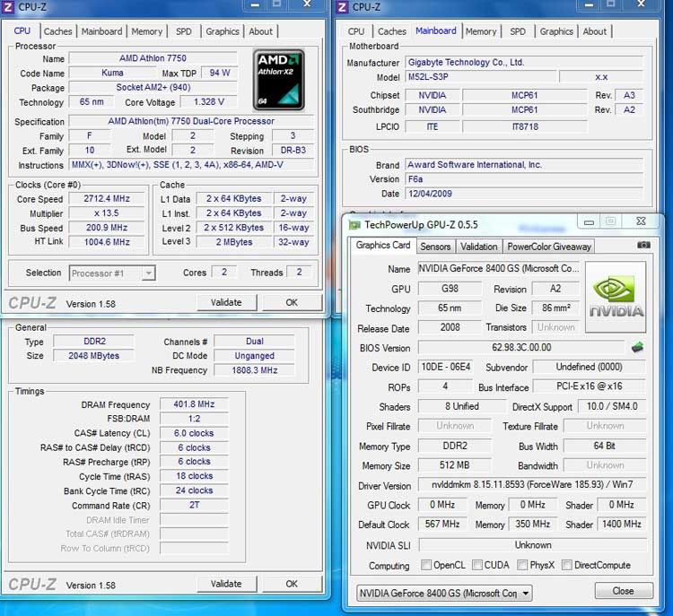Open Caches tab in right CPU-Z window
The image size is (673, 616).
pyautogui.click(x=392, y=31)
